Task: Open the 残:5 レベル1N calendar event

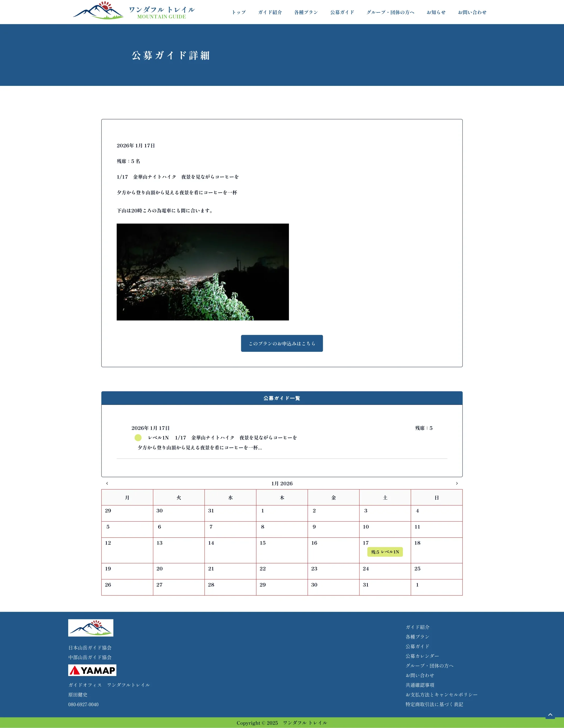Action: [385, 552]
